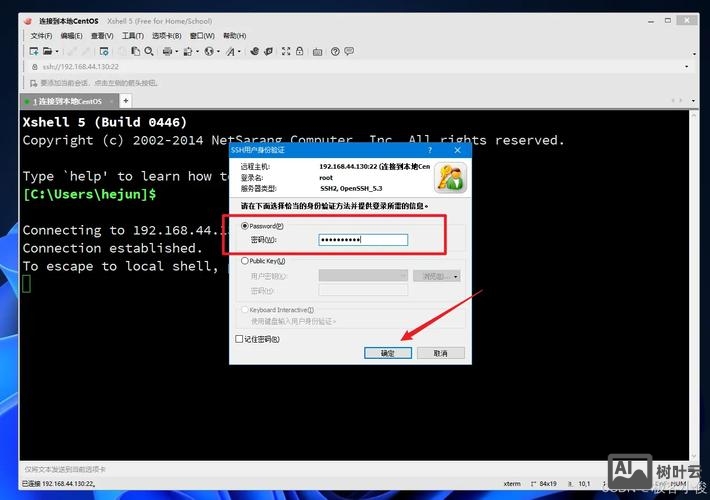This screenshot has height=500, width=710.
Task: Click the 84x19 terminal size status entry
Action: tap(544, 484)
